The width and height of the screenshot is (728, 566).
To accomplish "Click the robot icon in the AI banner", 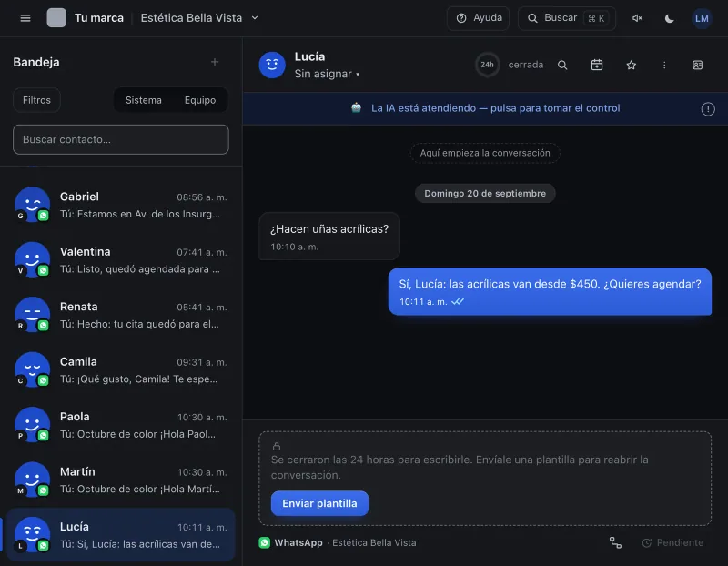I will pos(356,108).
